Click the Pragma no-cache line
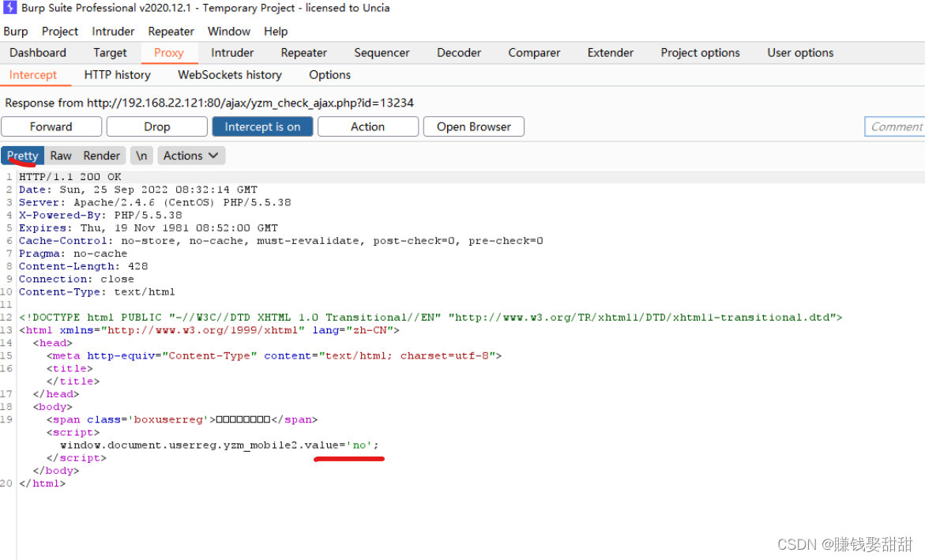This screenshot has height=560, width=925. coord(73,254)
